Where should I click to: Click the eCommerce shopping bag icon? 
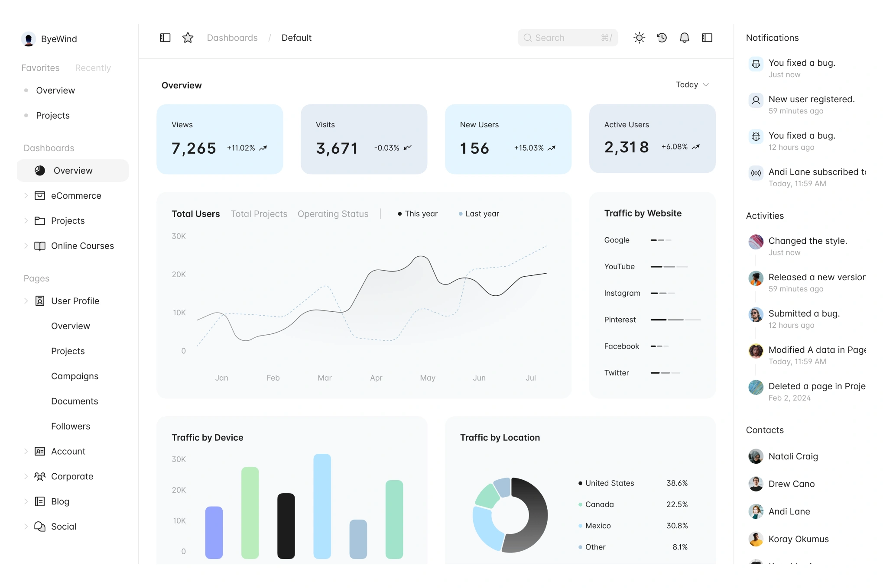tap(40, 196)
